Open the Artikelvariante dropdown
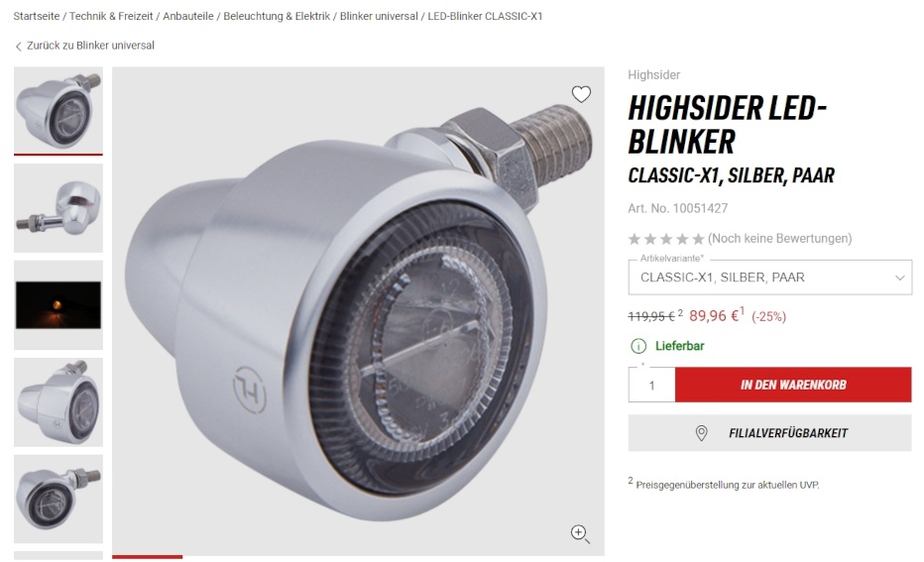Image resolution: width=924 pixels, height=562 pixels. click(769, 277)
